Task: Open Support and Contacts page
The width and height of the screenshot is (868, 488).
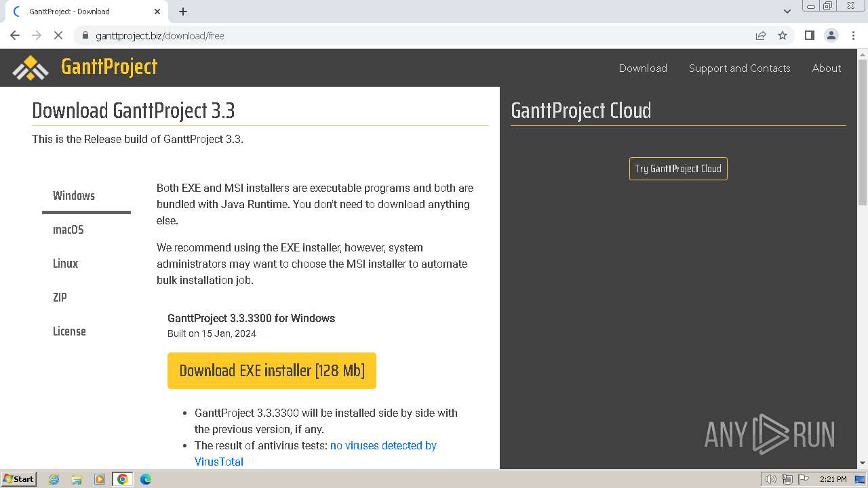Action: coord(739,68)
